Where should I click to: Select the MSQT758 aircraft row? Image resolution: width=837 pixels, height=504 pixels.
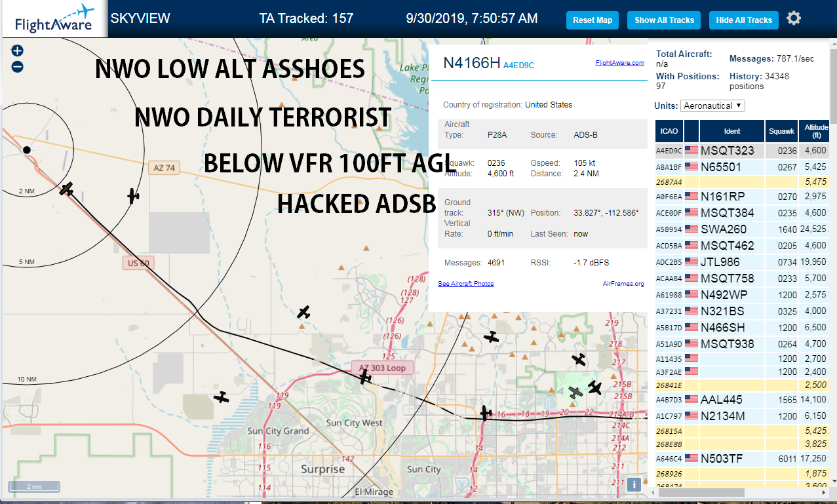[x=743, y=279]
